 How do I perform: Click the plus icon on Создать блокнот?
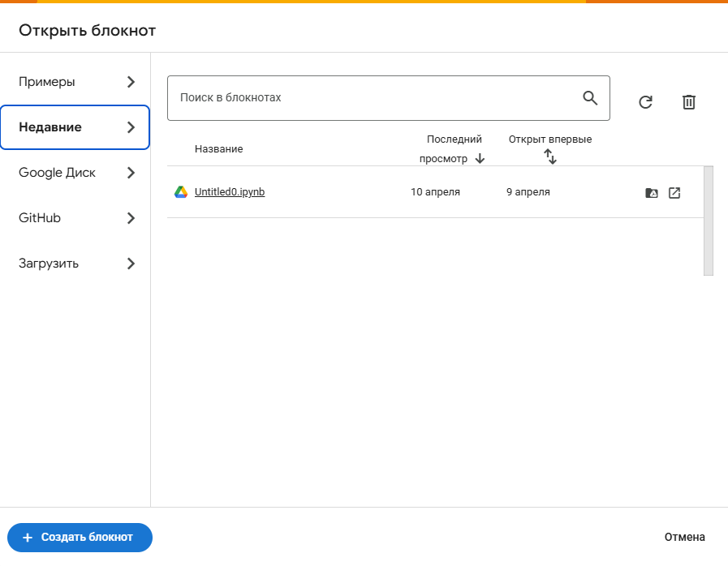click(29, 537)
